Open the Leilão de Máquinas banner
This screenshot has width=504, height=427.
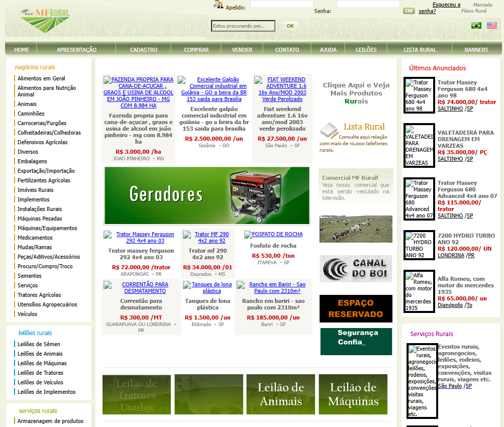[353, 394]
